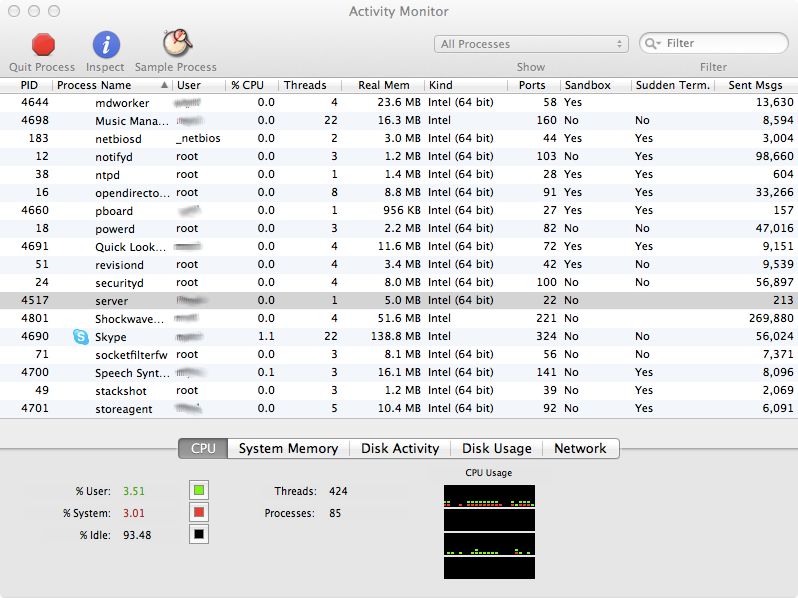Click the Threads count 424

[x=338, y=491]
